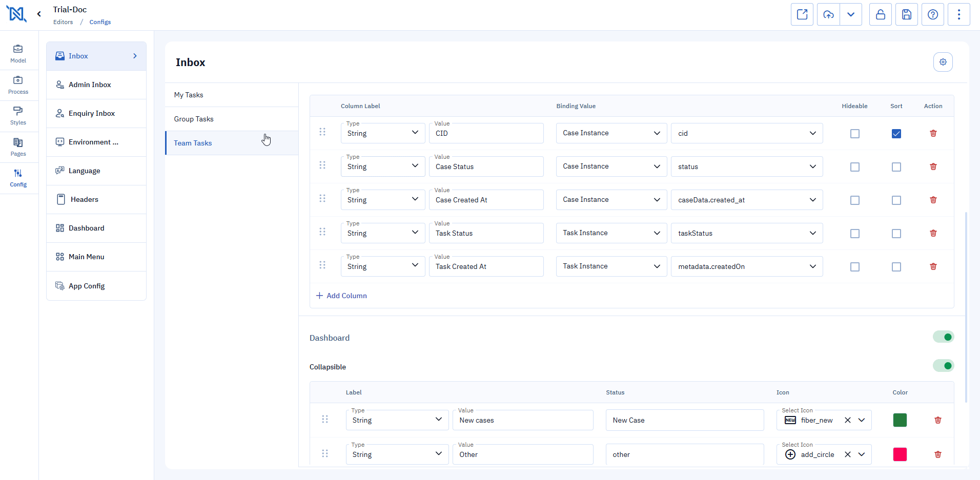Open the Task Instance dropdown in the Task Status row
Screen dimensions: 980x480
click(611, 233)
